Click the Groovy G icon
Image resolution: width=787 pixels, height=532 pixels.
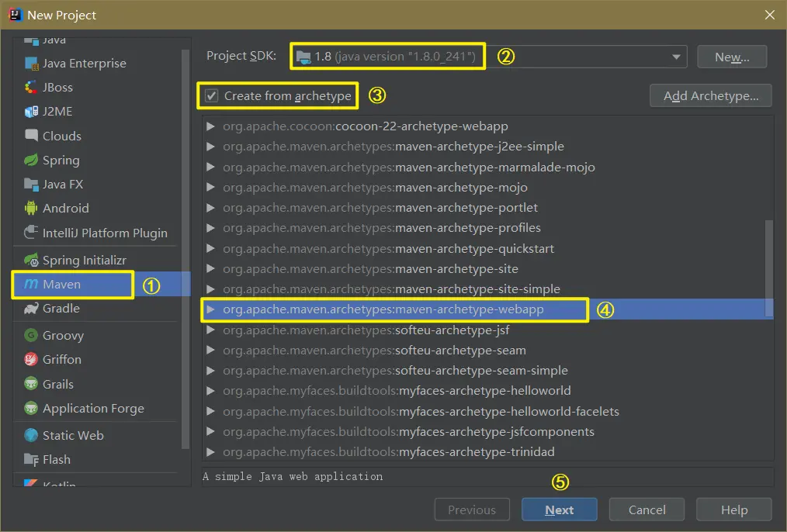pyautogui.click(x=31, y=335)
